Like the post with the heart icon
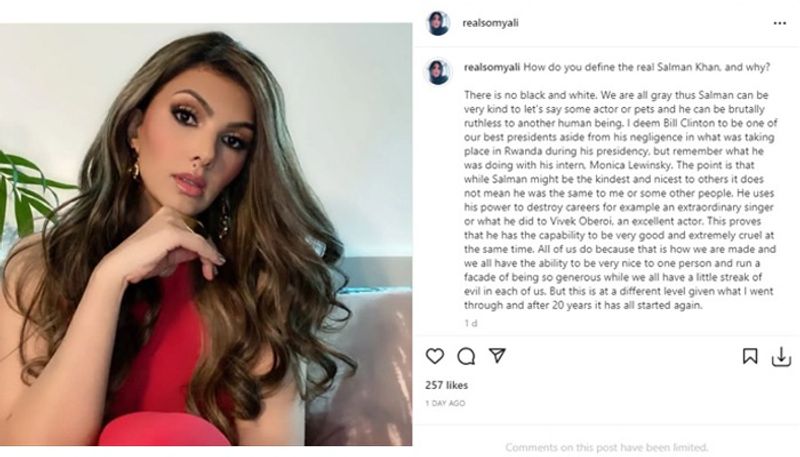This screenshot has height=457, width=800. point(435,356)
